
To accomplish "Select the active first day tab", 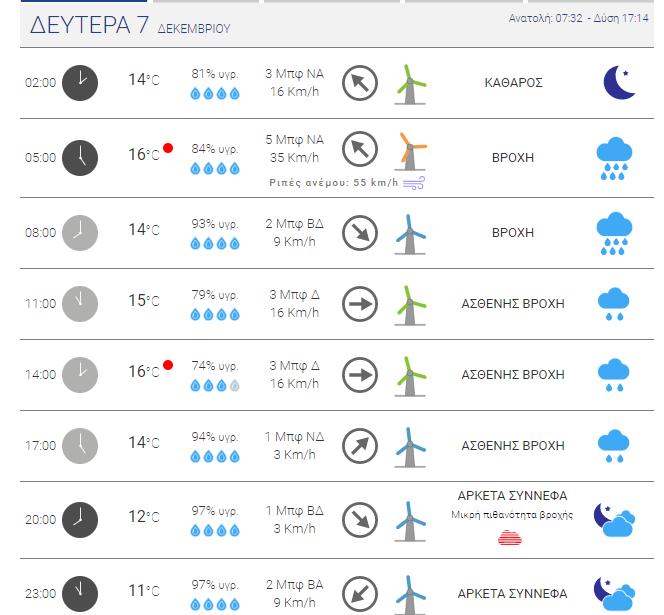I will 84,1.
